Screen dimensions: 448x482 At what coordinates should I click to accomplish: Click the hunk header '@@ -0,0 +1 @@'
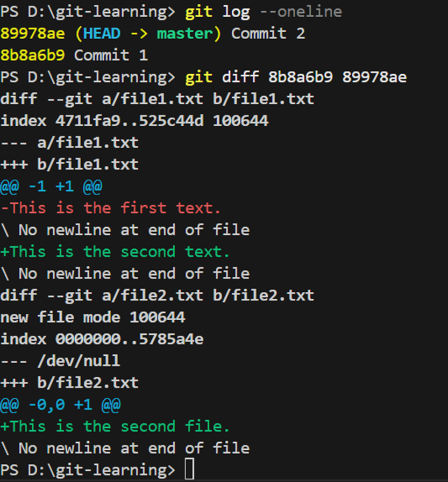tap(60, 405)
